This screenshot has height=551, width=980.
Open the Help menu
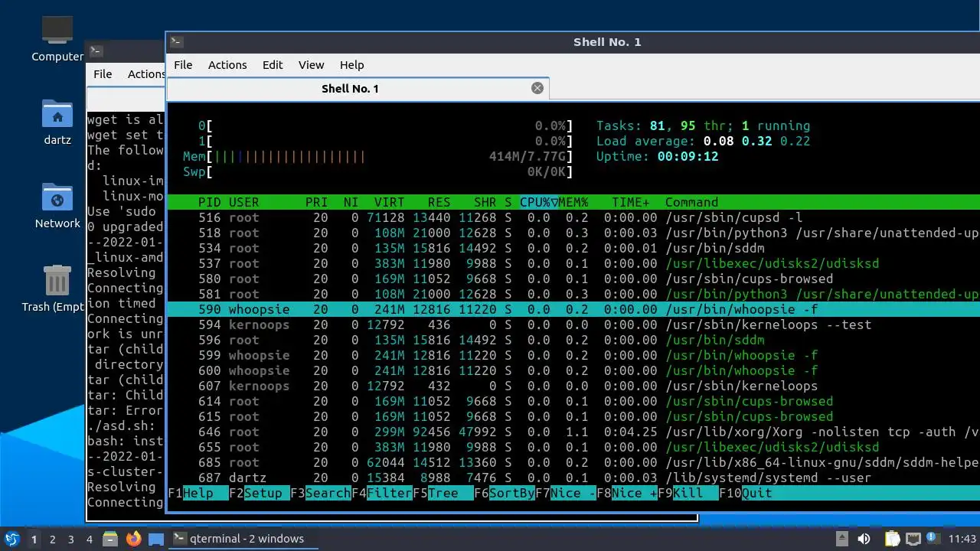pyautogui.click(x=352, y=65)
